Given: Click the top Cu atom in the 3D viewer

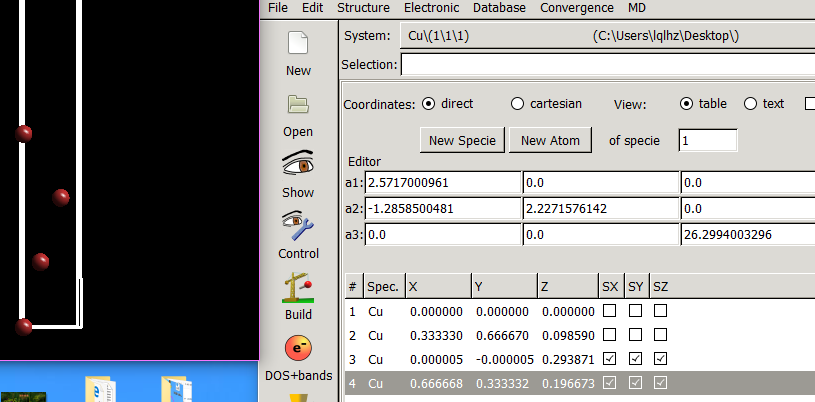Looking at the screenshot, I should (x=23, y=134).
